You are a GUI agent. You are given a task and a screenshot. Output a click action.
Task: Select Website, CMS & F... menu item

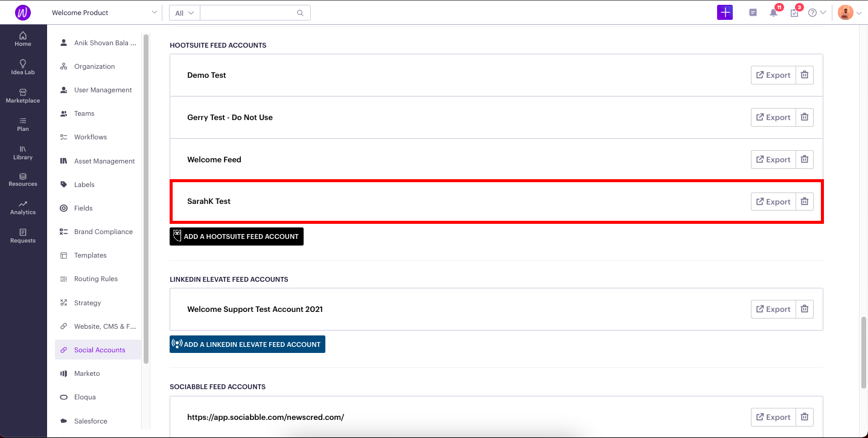tap(98, 326)
